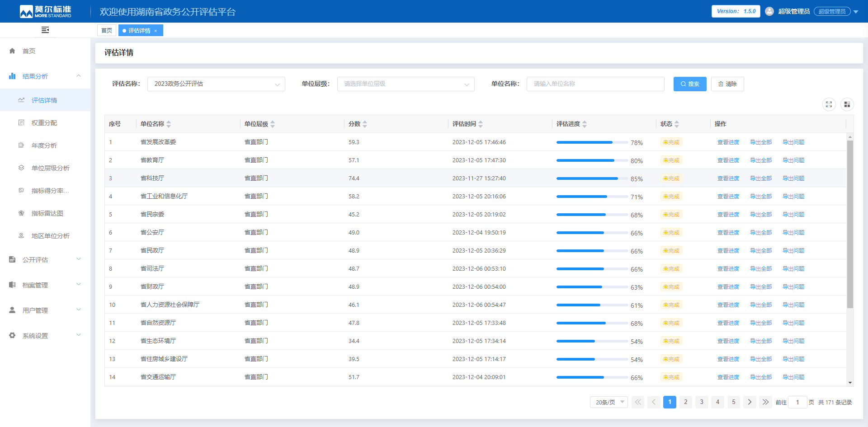
Task: Collapse the sidebar menu icon
Action: click(x=45, y=30)
